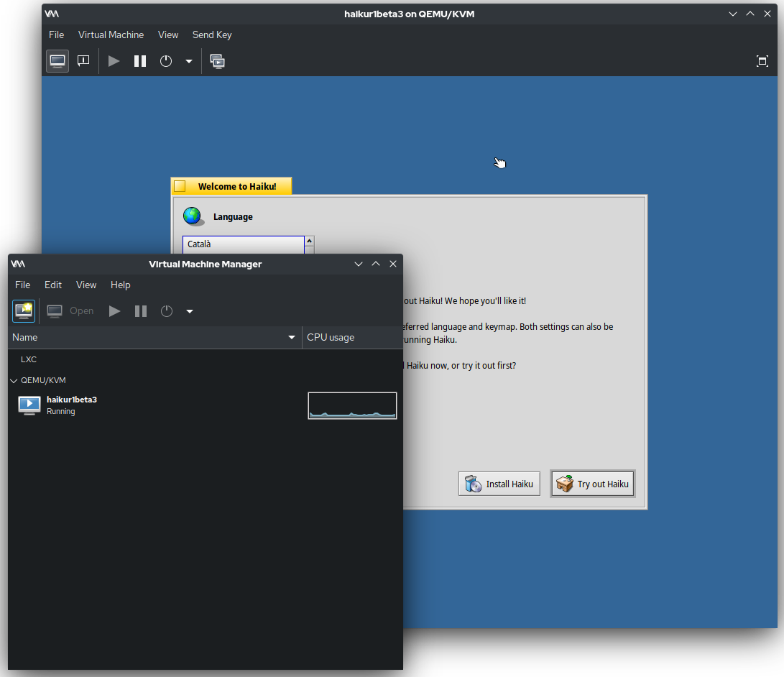
Task: Click the CPU usage graph for haikur1beta3
Action: coord(352,405)
